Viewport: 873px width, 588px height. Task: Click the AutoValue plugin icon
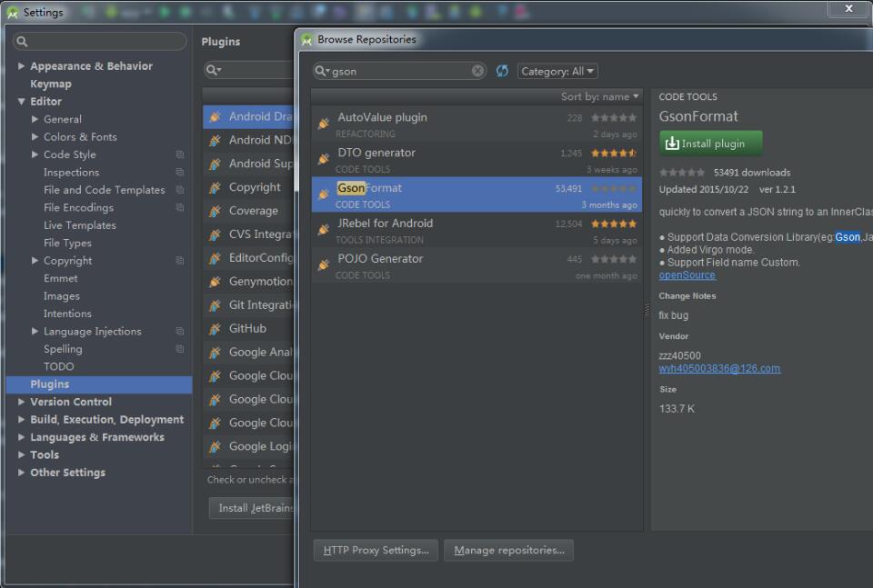[x=325, y=123]
